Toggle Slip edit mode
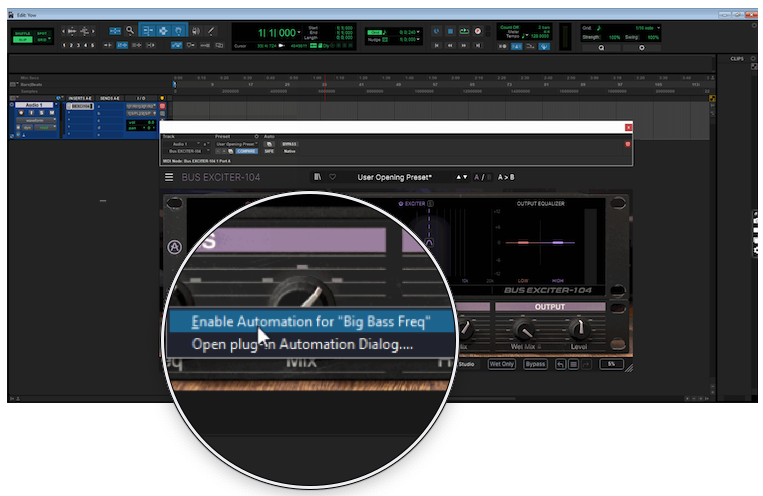This screenshot has width=763, height=496. 22,39
